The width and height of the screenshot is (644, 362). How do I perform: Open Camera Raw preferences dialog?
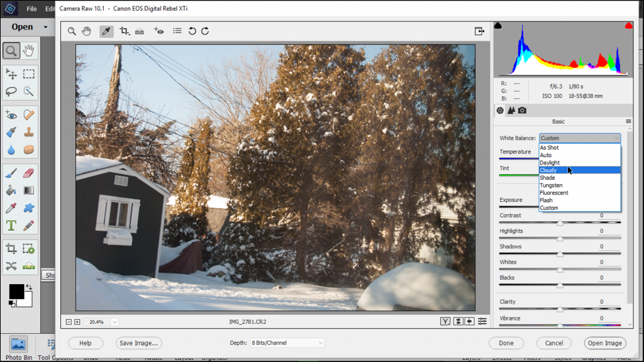(177, 31)
